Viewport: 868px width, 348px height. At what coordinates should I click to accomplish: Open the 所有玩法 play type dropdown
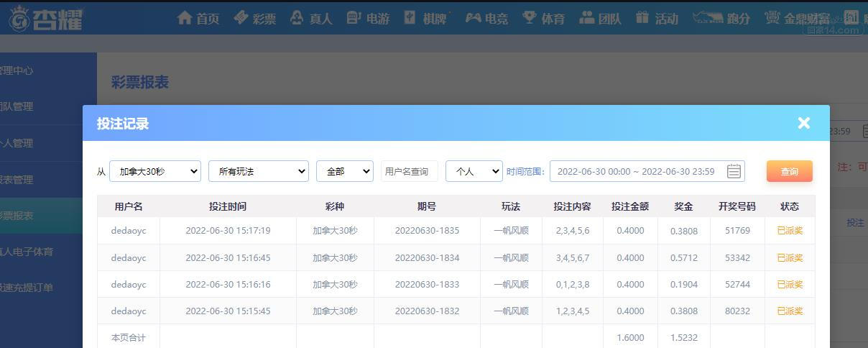coord(259,171)
